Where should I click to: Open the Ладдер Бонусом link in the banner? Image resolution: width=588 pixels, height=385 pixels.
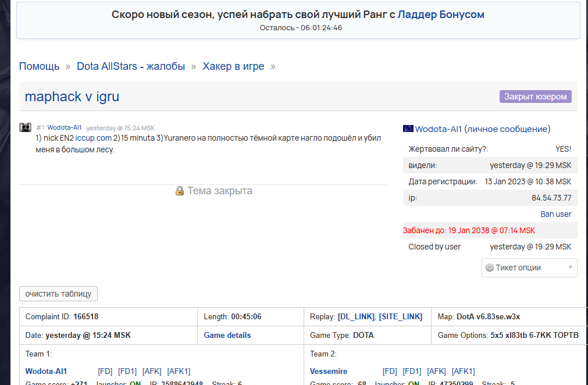(x=441, y=15)
